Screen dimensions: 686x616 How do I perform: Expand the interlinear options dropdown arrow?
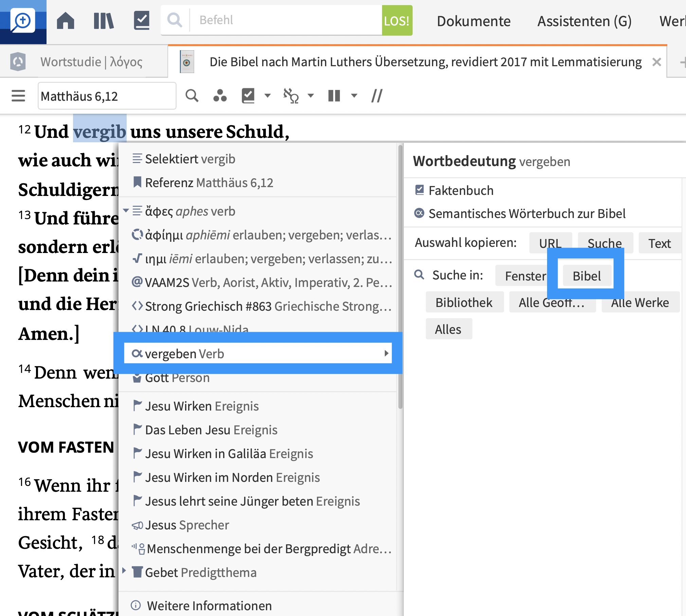coord(310,96)
